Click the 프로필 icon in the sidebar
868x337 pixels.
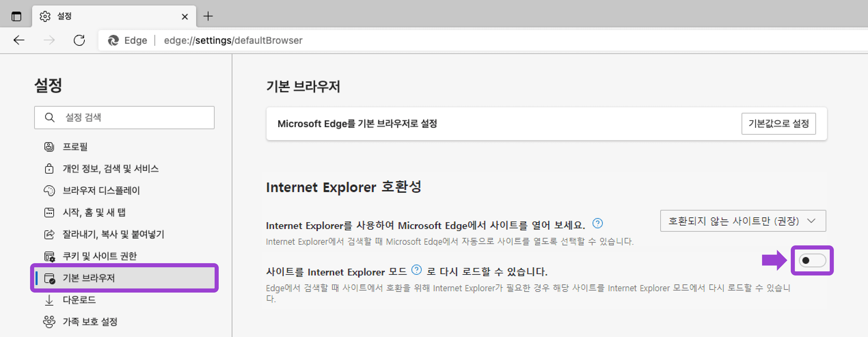49,147
